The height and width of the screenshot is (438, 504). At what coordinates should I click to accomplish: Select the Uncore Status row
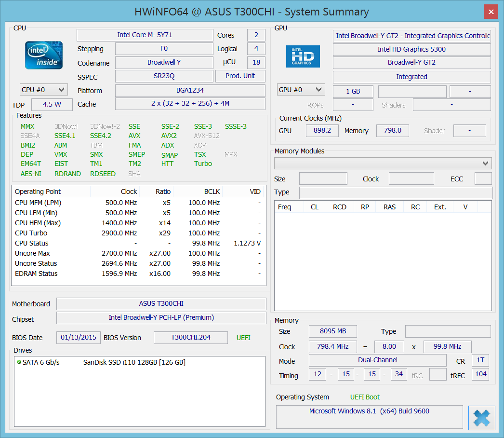point(138,263)
